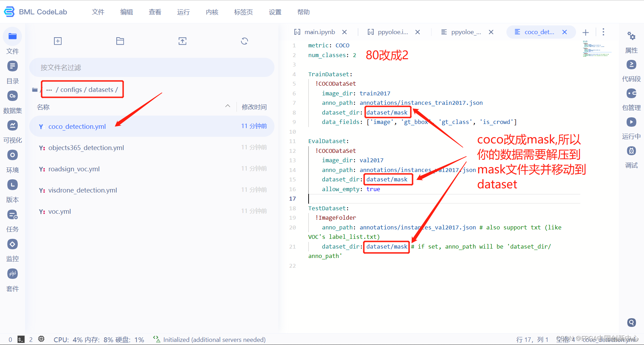Close the ppyoloe.i... notebook tab

(418, 32)
